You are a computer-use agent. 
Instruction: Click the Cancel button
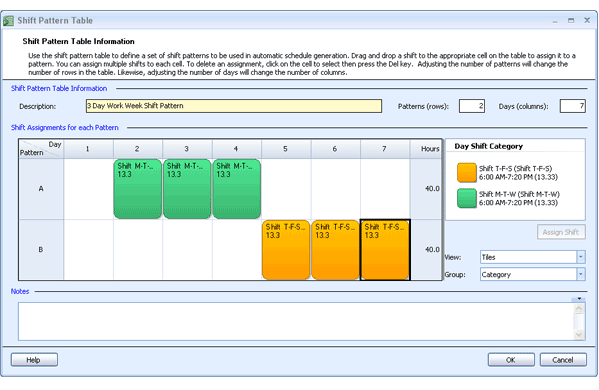click(x=563, y=360)
